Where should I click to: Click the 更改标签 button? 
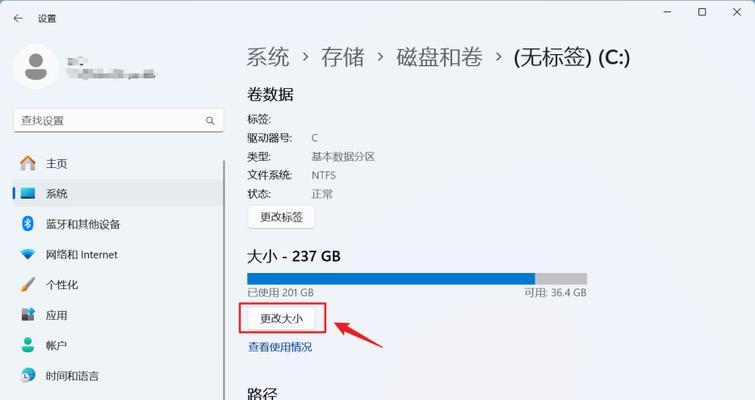click(281, 217)
